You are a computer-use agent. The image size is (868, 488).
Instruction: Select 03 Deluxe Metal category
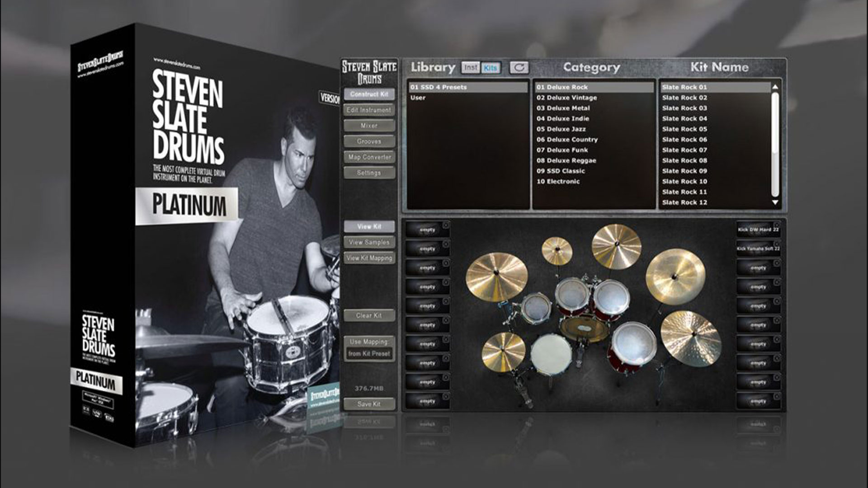click(x=563, y=108)
